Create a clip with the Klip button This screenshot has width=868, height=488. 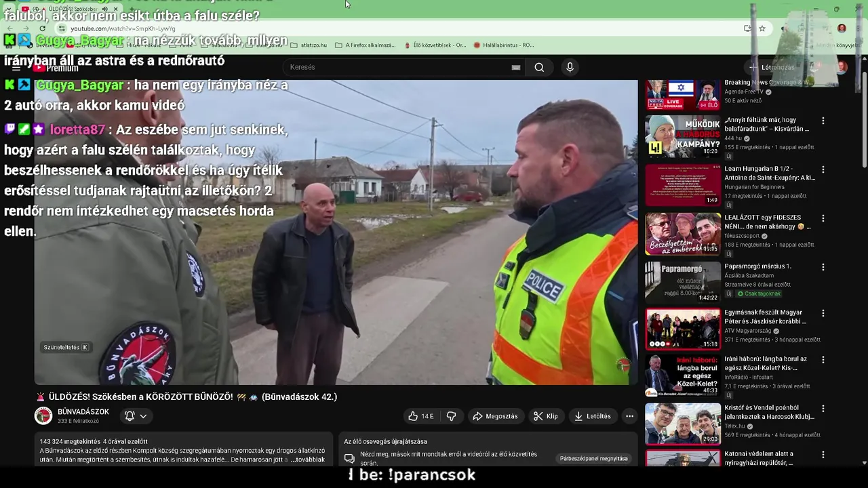click(x=545, y=416)
